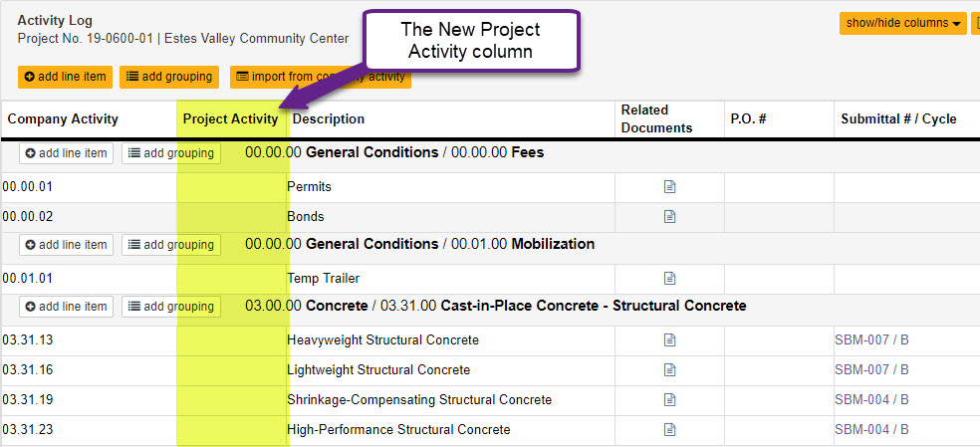This screenshot has height=447, width=980.
Task: Click the Company Activity column header
Action: tap(63, 119)
